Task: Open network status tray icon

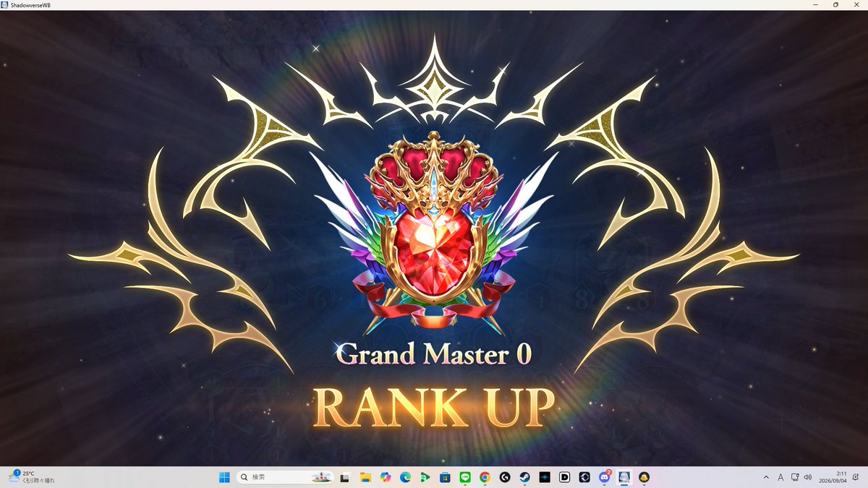Action: pyautogui.click(x=795, y=477)
